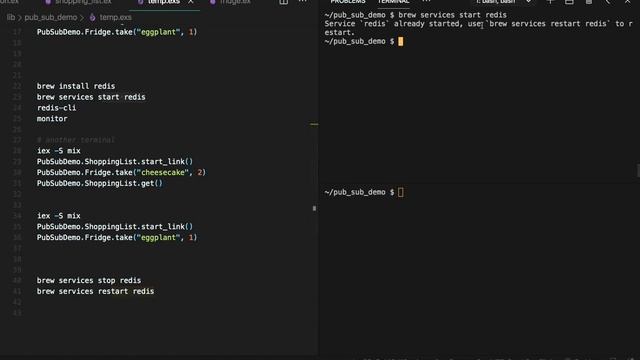Open the fridge.ex editor tab
The height and width of the screenshot is (360, 640).
pos(235,2)
